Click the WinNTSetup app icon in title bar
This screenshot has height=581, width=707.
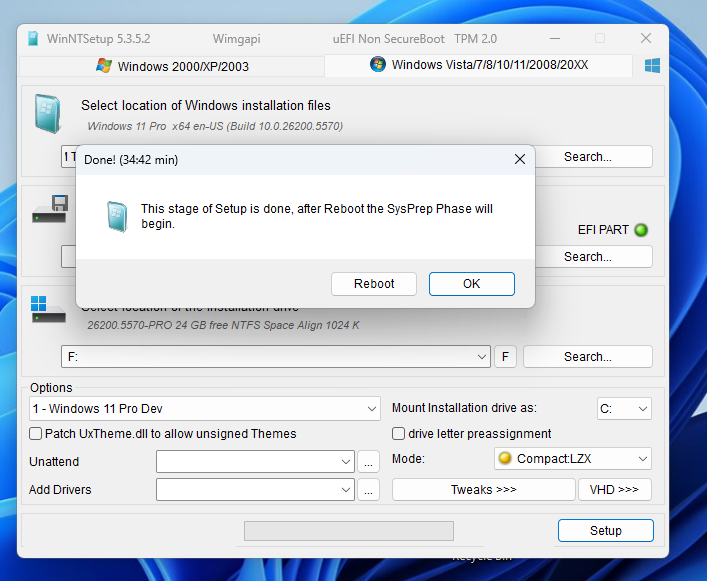[33, 39]
